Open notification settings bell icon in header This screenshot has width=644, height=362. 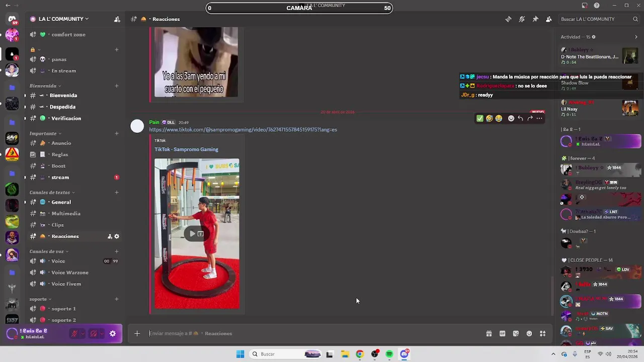pyautogui.click(x=522, y=19)
